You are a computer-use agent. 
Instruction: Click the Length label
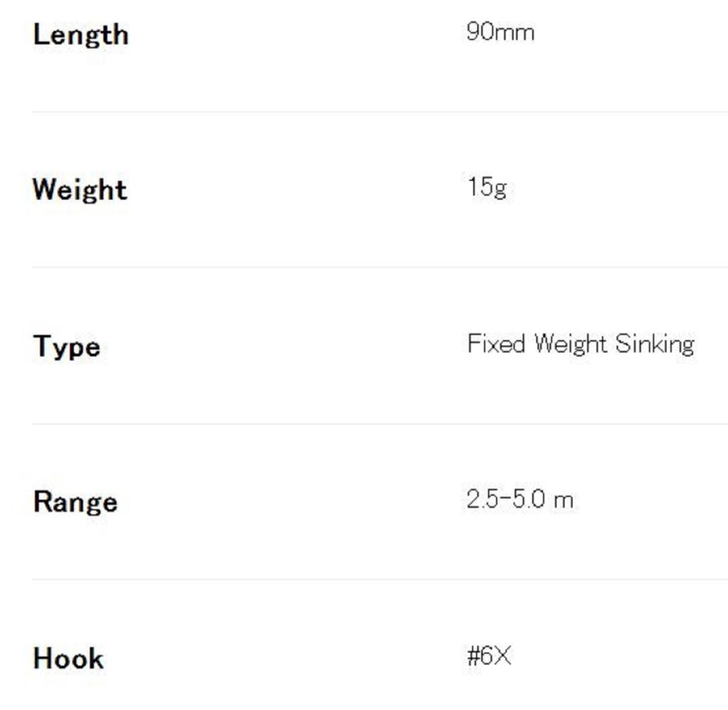tap(80, 34)
